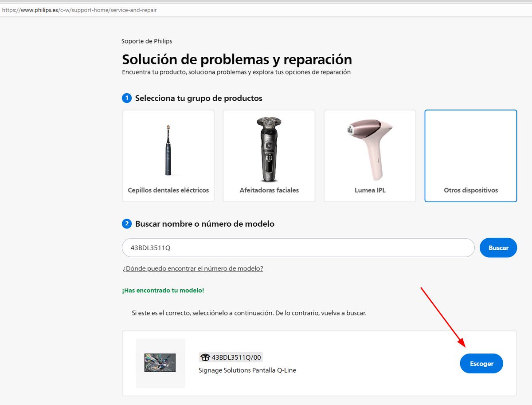
Task: Focus the model number search field
Action: tap(298, 248)
